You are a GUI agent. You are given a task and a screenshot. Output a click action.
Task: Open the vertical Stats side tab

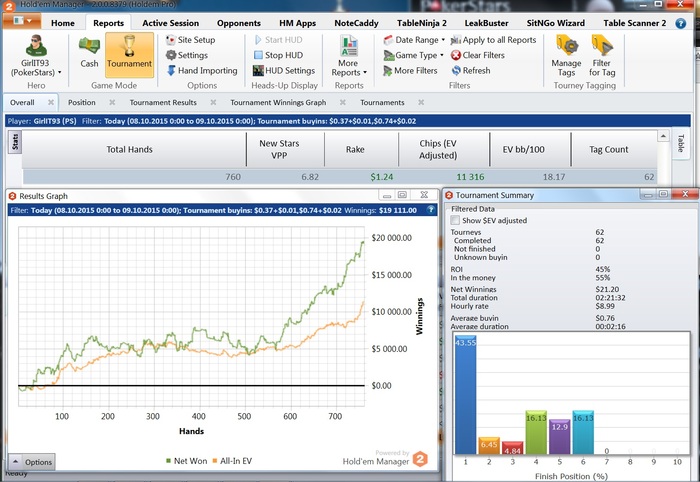pyautogui.click(x=15, y=142)
